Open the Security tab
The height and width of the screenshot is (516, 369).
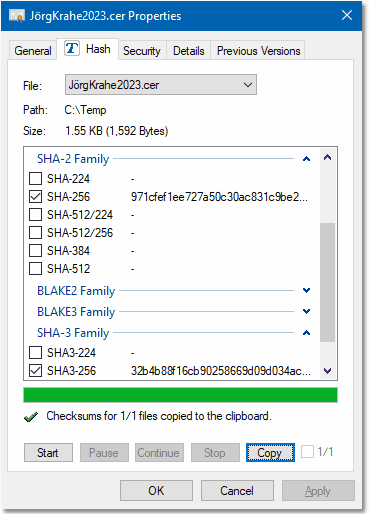[142, 51]
